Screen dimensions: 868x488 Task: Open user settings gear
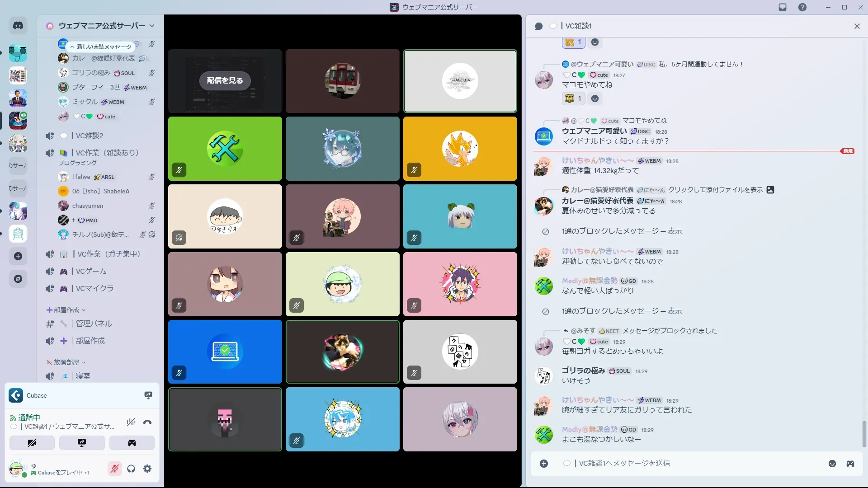point(147,469)
